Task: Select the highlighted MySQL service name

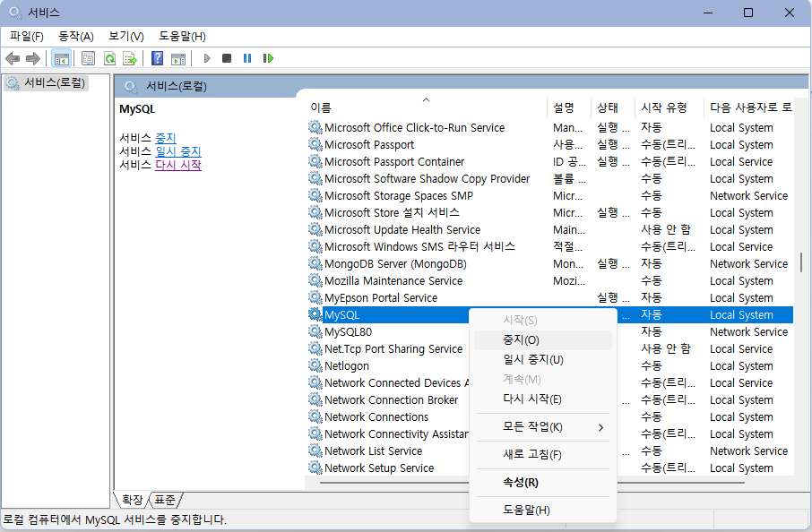Action: click(x=341, y=314)
